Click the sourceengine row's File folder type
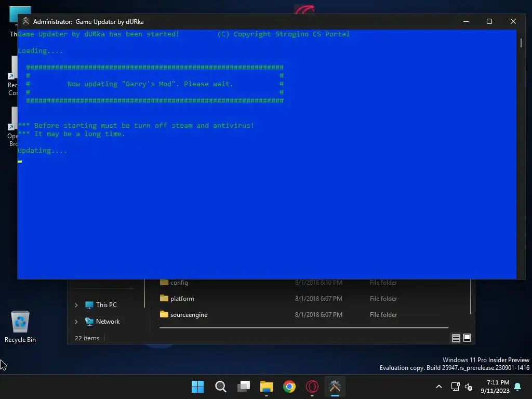The width and height of the screenshot is (532, 399). point(383,315)
